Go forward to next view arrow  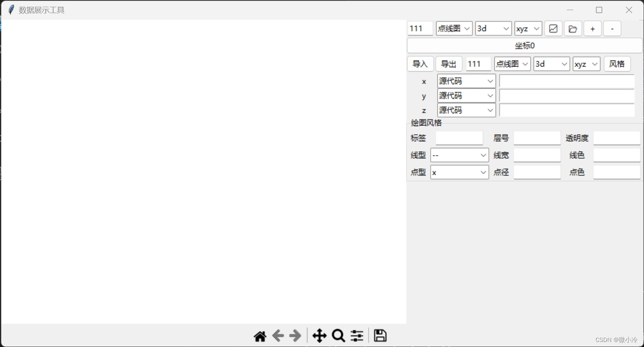(x=295, y=336)
